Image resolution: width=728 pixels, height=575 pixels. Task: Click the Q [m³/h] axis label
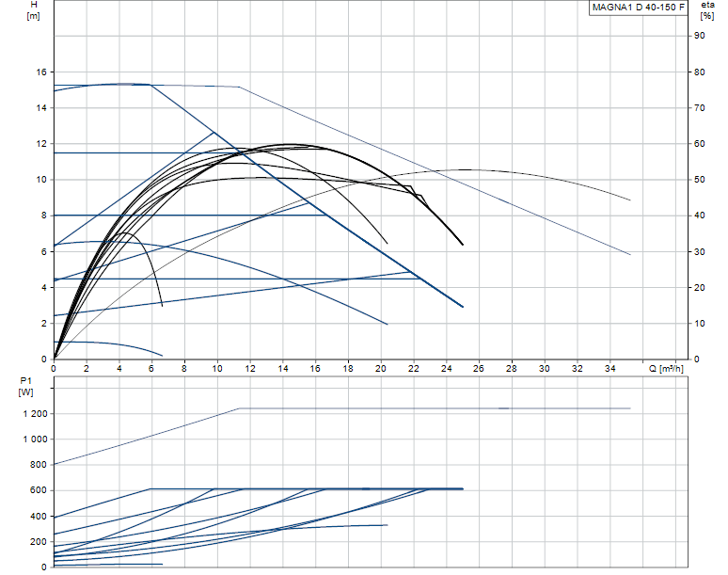pos(666,369)
